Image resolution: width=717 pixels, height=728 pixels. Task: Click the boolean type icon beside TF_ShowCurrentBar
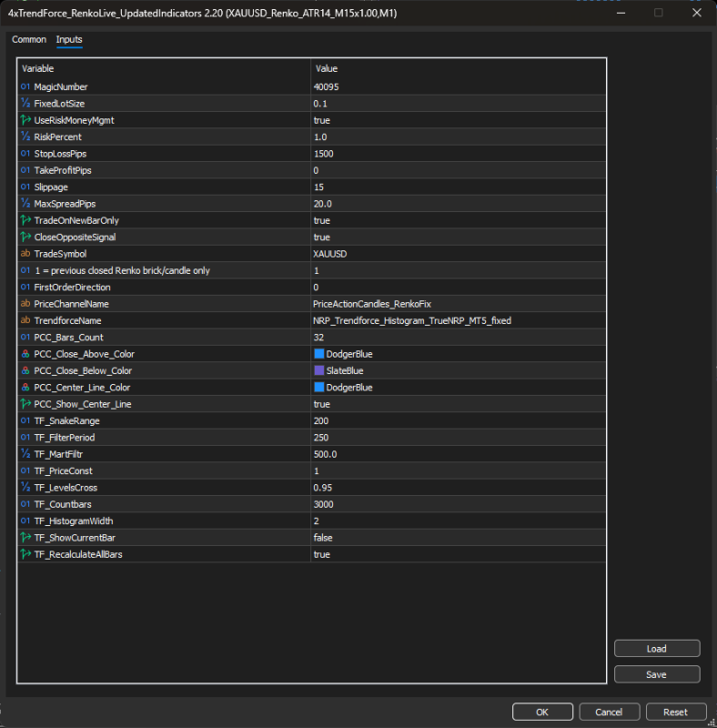(x=25, y=538)
